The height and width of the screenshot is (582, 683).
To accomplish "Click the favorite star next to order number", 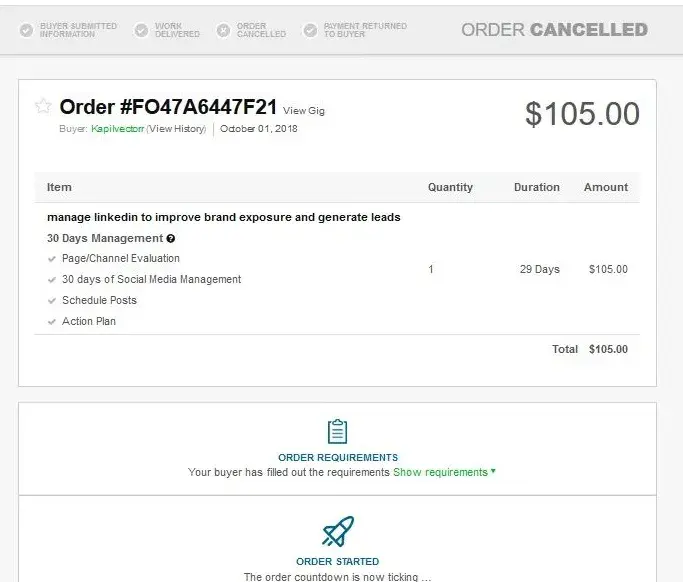I will pos(43,106).
